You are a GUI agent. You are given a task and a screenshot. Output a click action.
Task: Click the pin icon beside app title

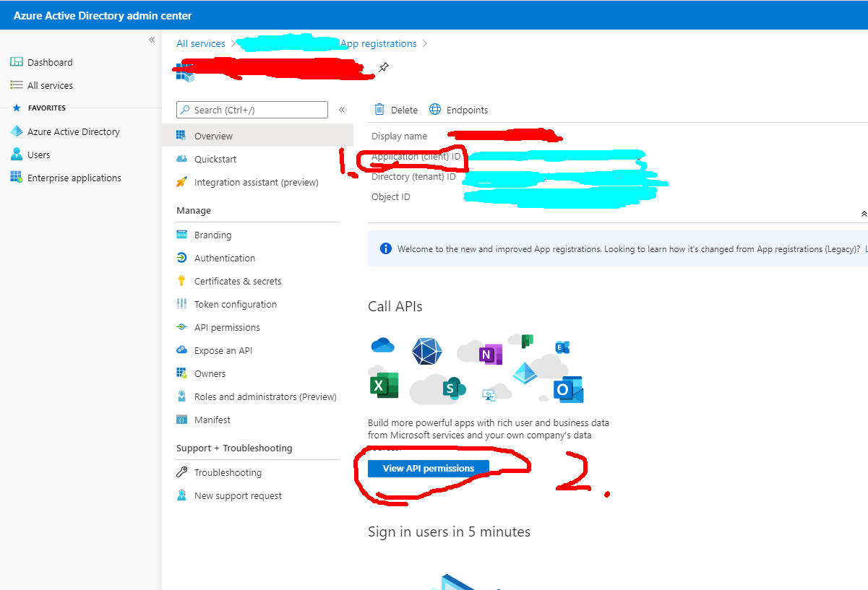(x=384, y=68)
